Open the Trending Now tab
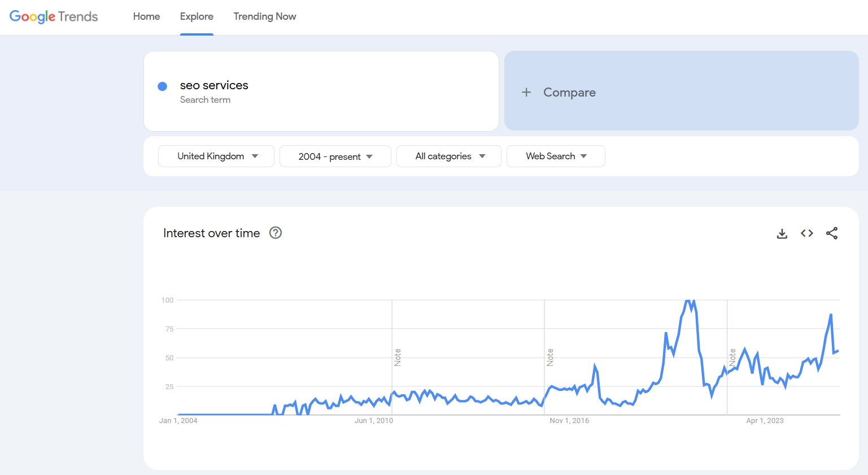Screen dimensions: 868x475 pyautogui.click(x=264, y=16)
